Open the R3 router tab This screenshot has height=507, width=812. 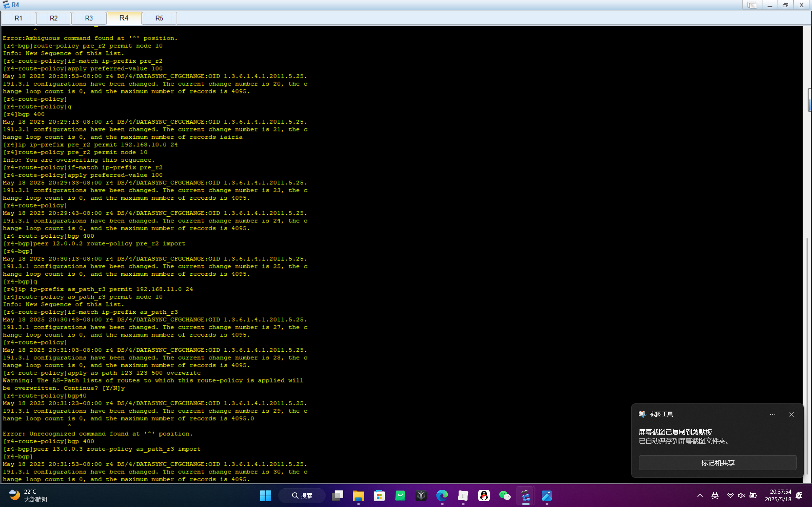(x=89, y=18)
